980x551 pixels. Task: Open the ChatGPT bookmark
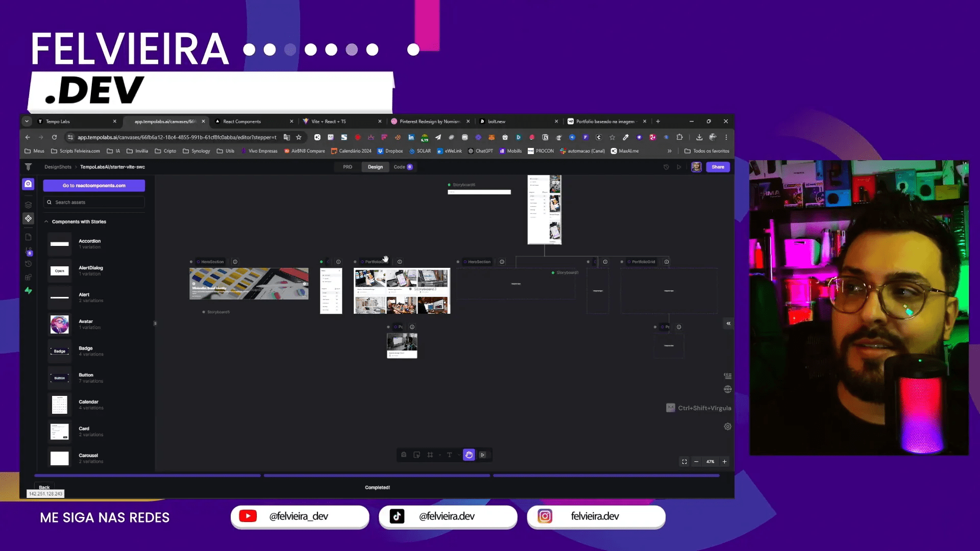tap(480, 151)
